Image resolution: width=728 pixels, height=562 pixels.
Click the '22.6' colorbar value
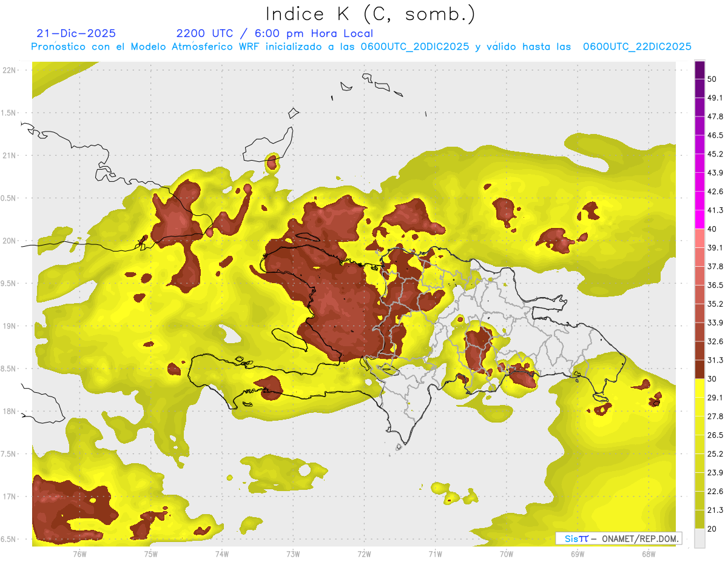tap(715, 492)
